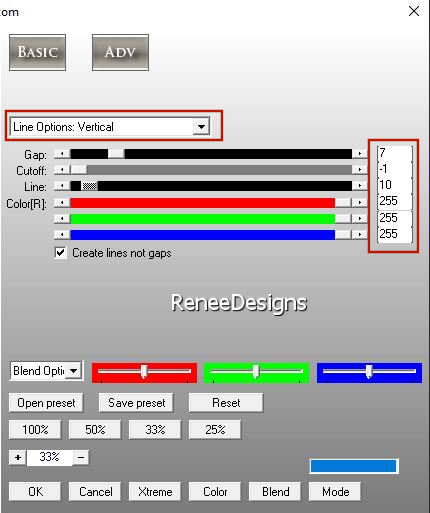Set preview zoom to 50%
Image resolution: width=430 pixels, height=513 pixels.
point(95,430)
